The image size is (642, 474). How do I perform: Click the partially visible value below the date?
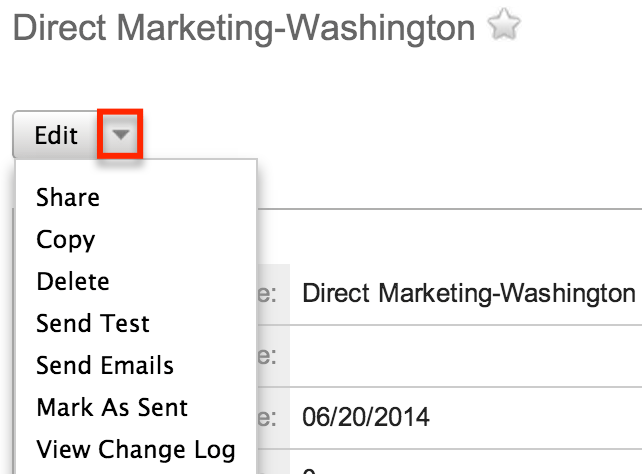pos(309,467)
